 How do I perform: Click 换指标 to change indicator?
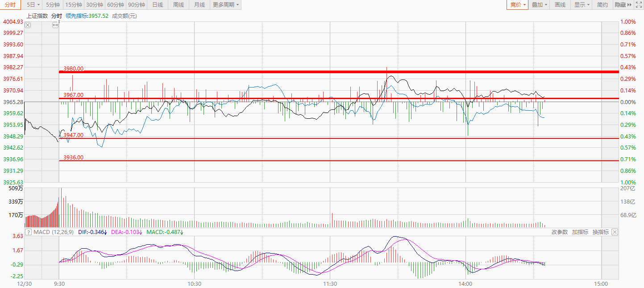click(x=600, y=232)
